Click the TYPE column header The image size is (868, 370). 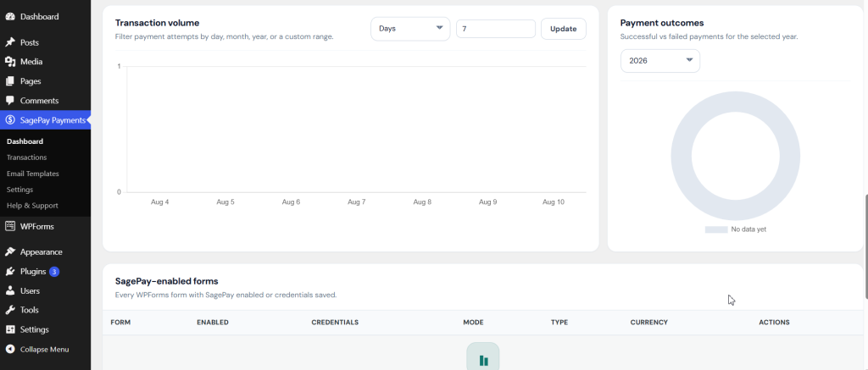pyautogui.click(x=559, y=323)
